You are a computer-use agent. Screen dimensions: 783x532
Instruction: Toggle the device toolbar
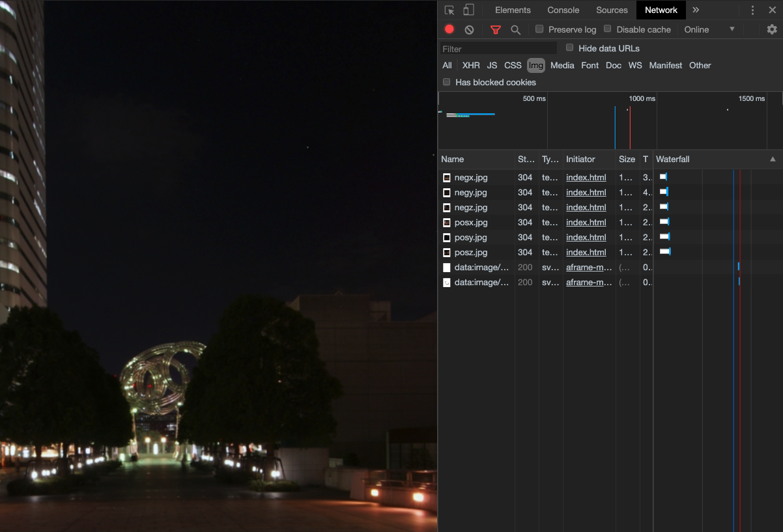click(x=466, y=10)
